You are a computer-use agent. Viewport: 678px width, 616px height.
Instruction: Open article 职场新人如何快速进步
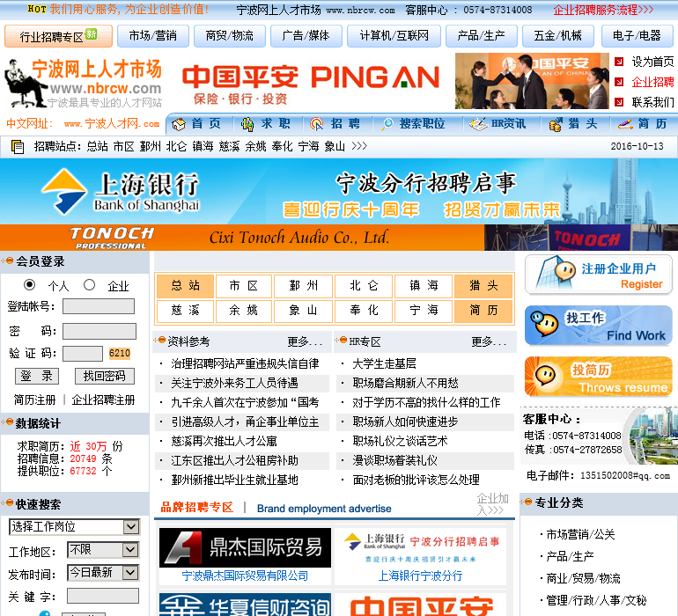pyautogui.click(x=405, y=422)
